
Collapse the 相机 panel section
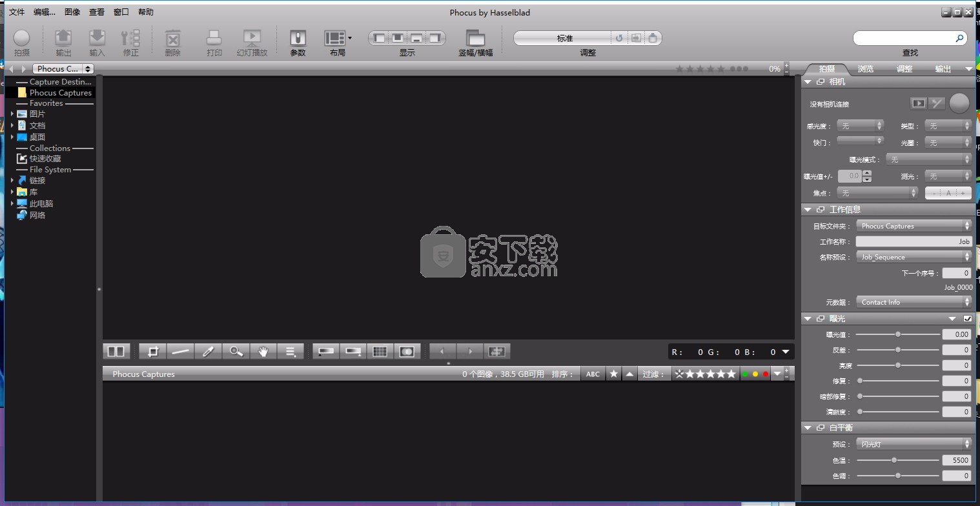click(x=808, y=82)
